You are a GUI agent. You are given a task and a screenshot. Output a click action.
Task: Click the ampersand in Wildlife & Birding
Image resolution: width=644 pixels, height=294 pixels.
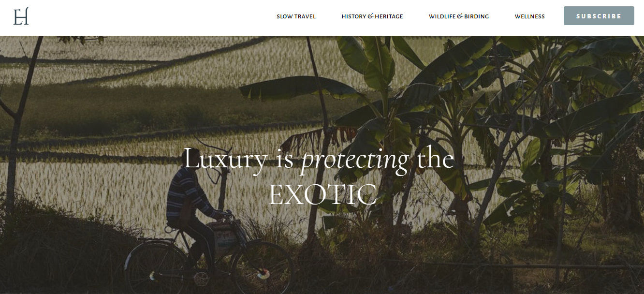pyautogui.click(x=460, y=16)
